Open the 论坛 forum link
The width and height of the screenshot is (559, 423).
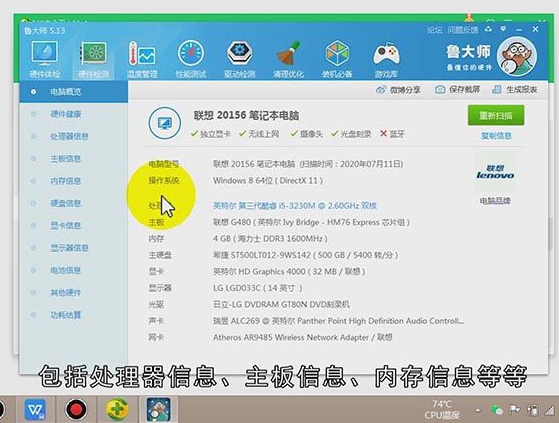[435, 30]
